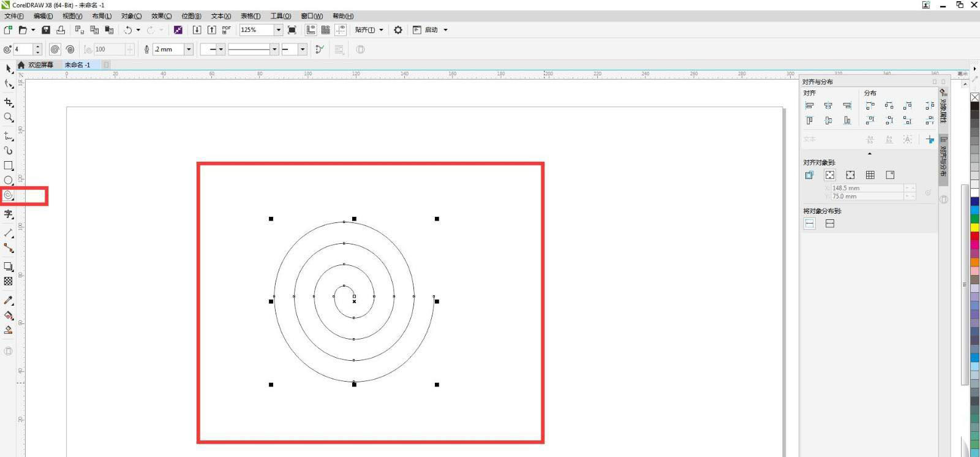The image size is (980, 457).
Task: Open the Effects menu
Action: point(162,16)
